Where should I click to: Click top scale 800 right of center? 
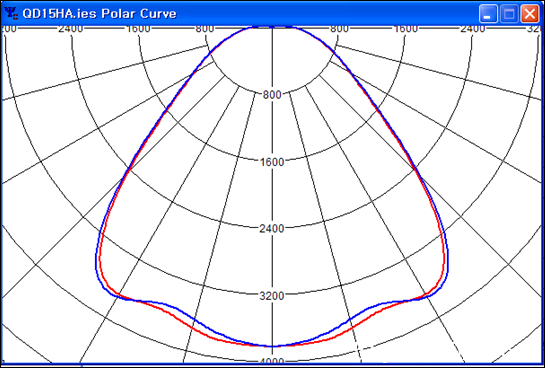339,29
